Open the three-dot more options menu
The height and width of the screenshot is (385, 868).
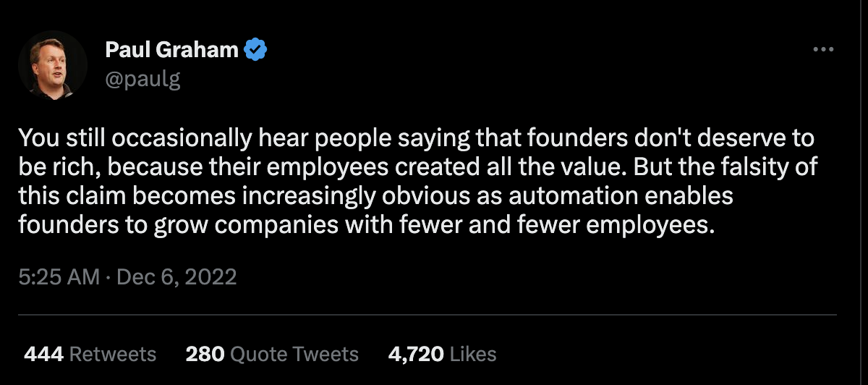(x=824, y=49)
